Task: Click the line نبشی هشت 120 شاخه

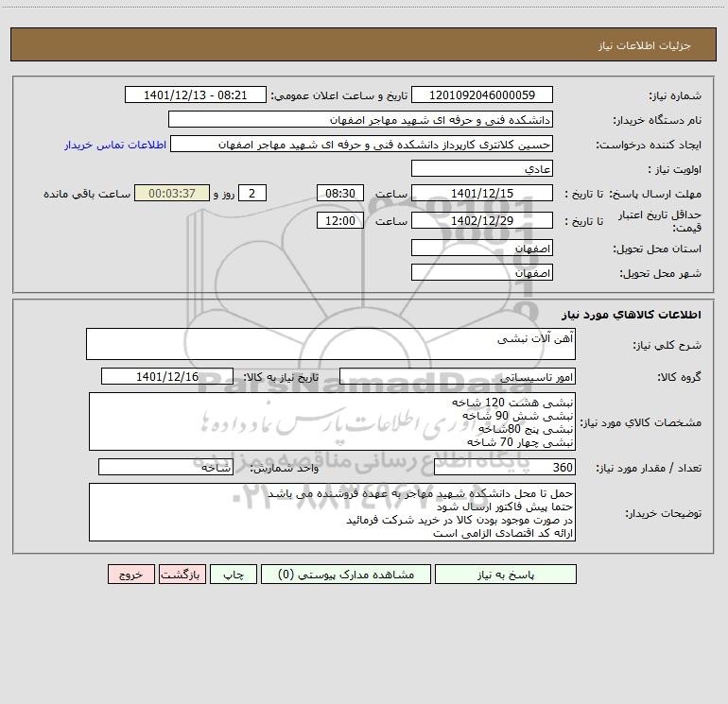Action: (512, 402)
